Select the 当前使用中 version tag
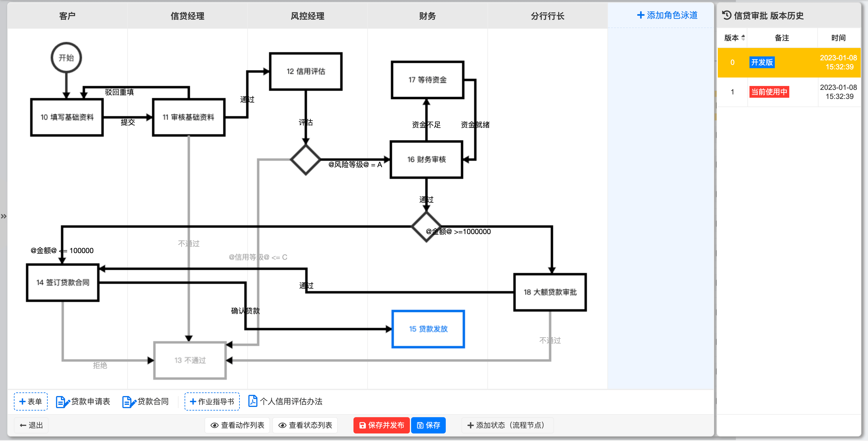The width and height of the screenshot is (868, 441). tap(769, 92)
